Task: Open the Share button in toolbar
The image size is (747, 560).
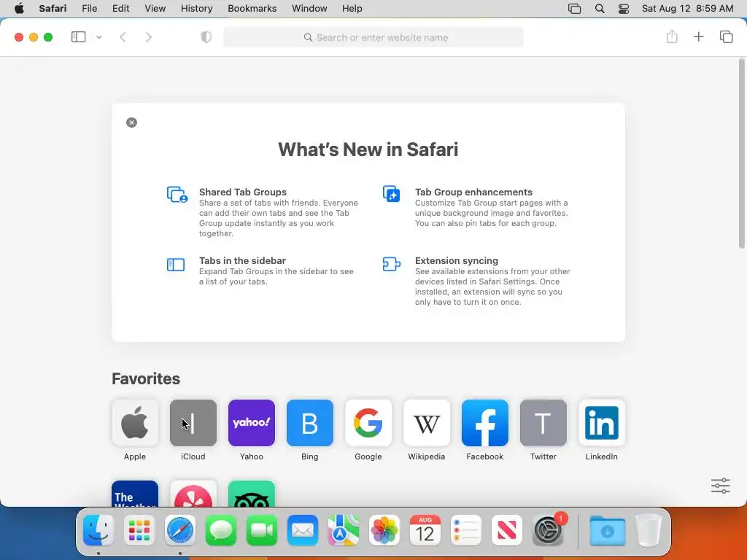Action: pos(672,36)
